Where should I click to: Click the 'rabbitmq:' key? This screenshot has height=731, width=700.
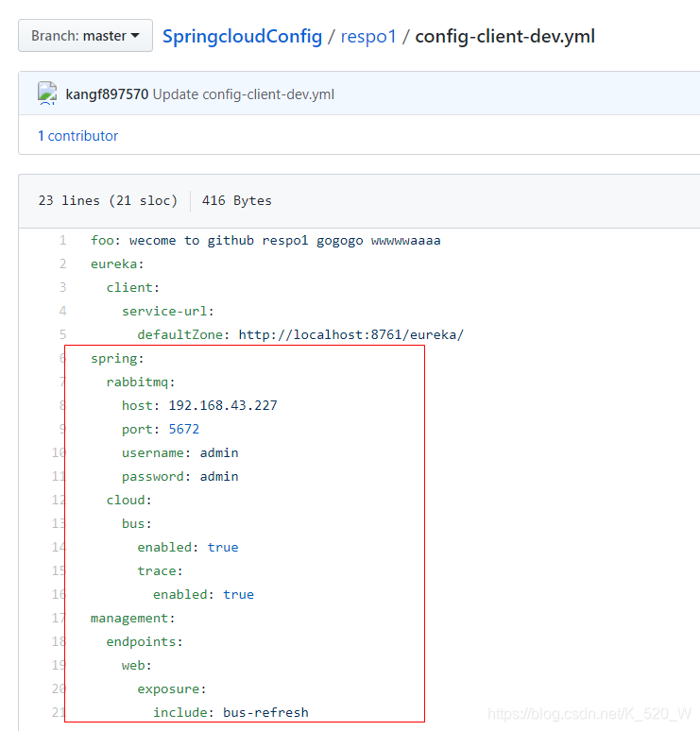141,382
